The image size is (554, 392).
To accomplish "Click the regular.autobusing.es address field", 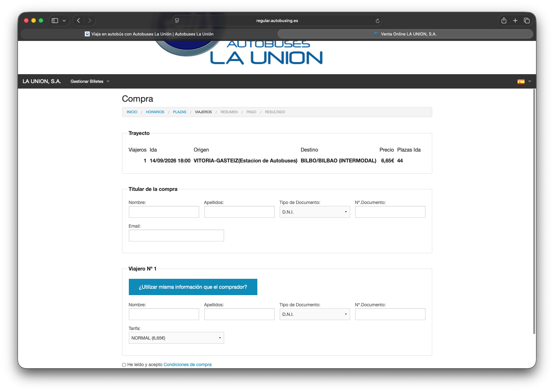I will click(277, 20).
